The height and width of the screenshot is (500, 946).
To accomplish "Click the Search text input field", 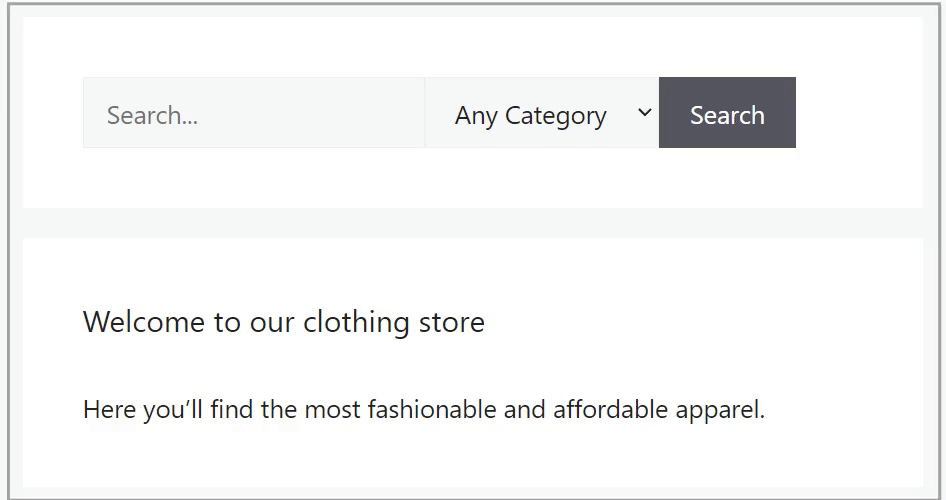I will [x=253, y=113].
